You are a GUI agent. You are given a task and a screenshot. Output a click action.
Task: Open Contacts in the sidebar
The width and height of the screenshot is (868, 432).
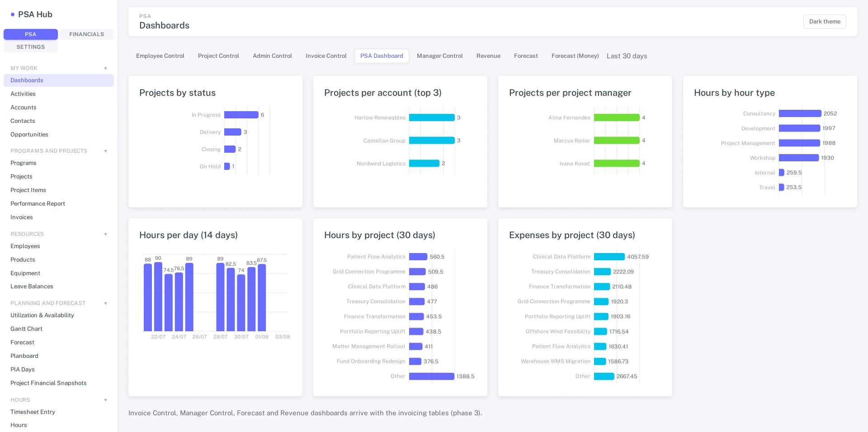(59, 121)
